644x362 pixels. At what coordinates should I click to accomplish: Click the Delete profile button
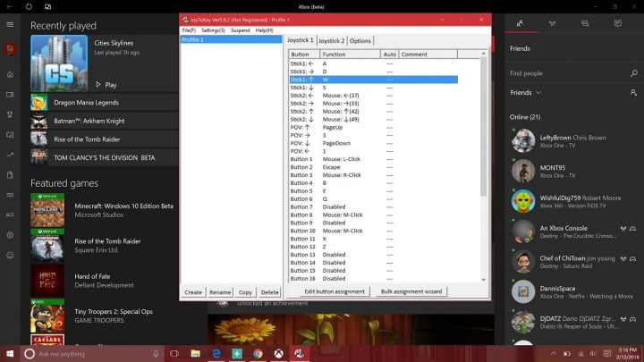click(x=270, y=292)
